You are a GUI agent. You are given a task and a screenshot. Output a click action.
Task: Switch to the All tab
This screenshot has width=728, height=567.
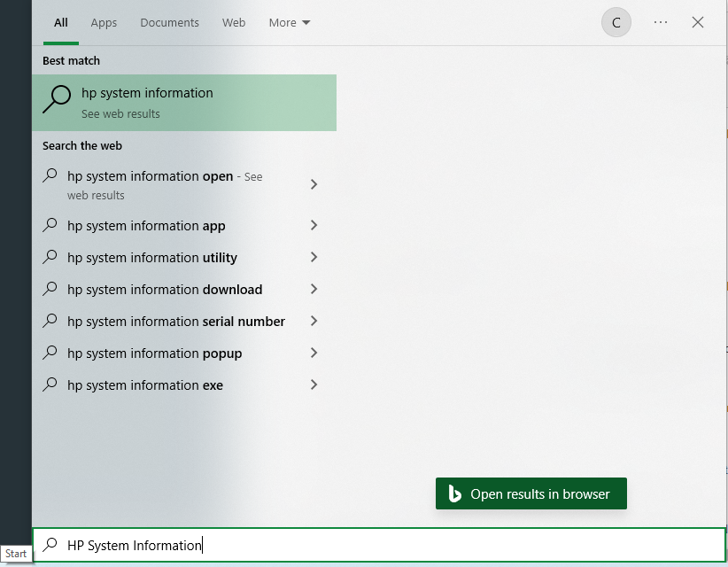click(61, 22)
